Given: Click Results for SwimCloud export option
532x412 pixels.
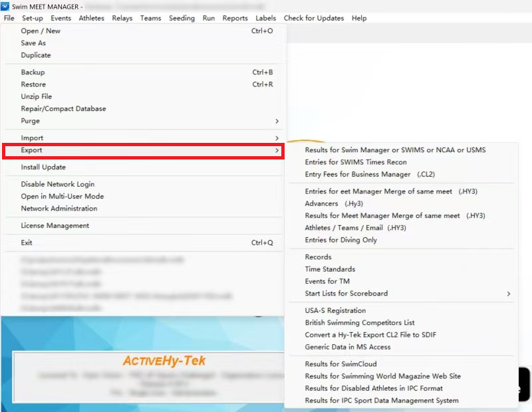Looking at the screenshot, I should [x=340, y=364].
